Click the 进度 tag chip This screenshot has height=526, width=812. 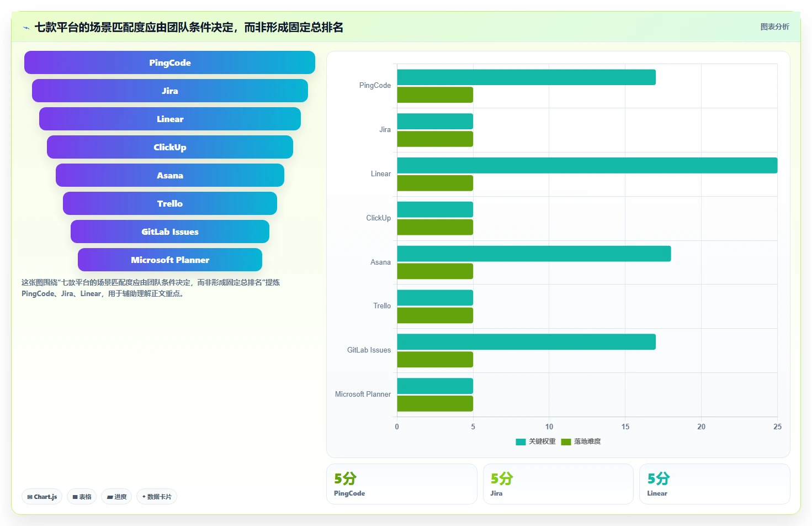[x=116, y=497]
